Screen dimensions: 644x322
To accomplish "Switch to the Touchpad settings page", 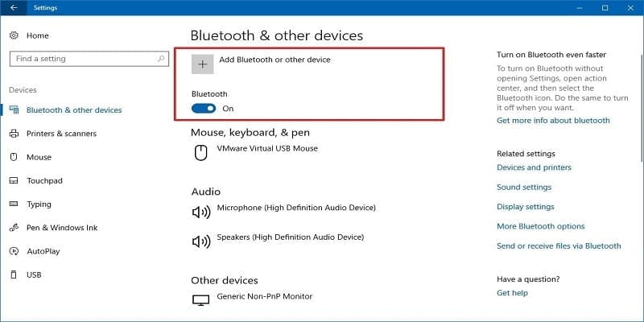I will [44, 181].
